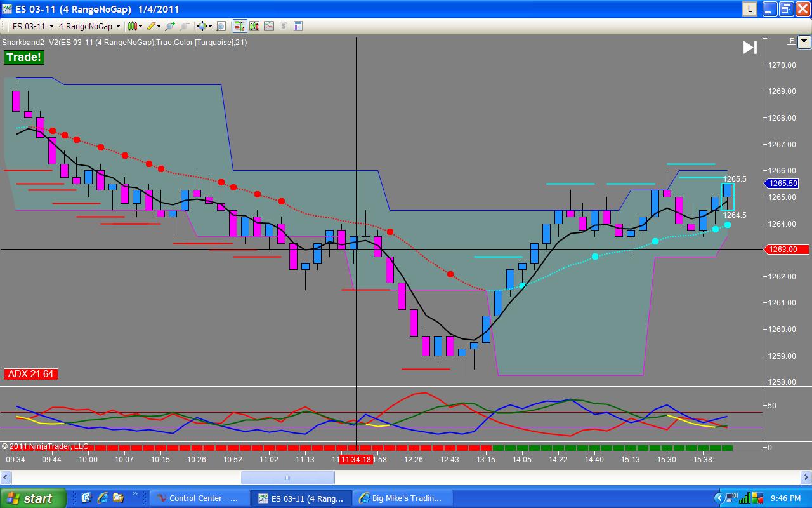Expand the dropdown arrow beside F

click(804, 42)
